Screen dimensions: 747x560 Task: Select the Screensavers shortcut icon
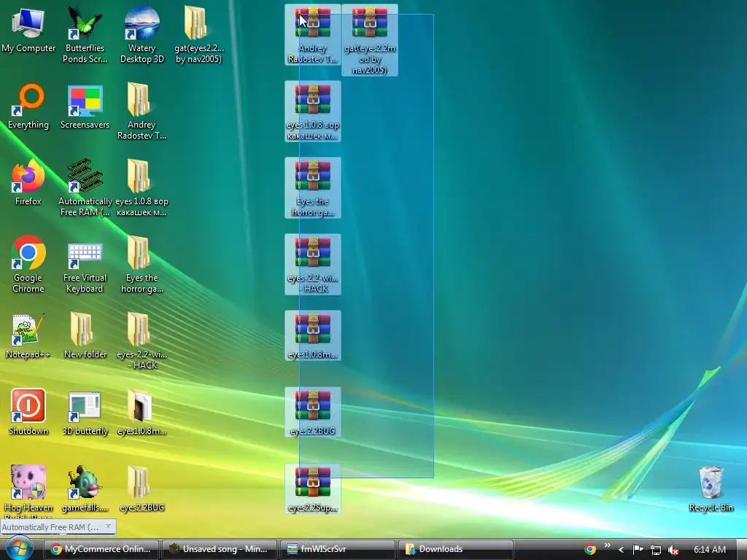pos(85,106)
